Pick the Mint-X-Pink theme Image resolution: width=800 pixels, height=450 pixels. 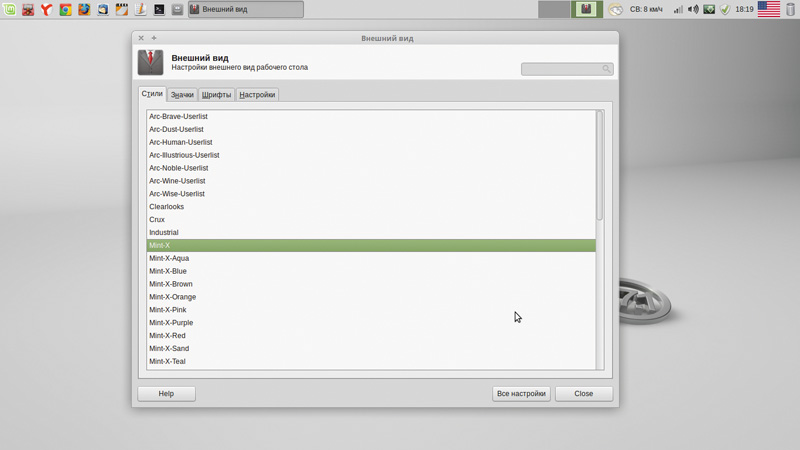[371, 310]
